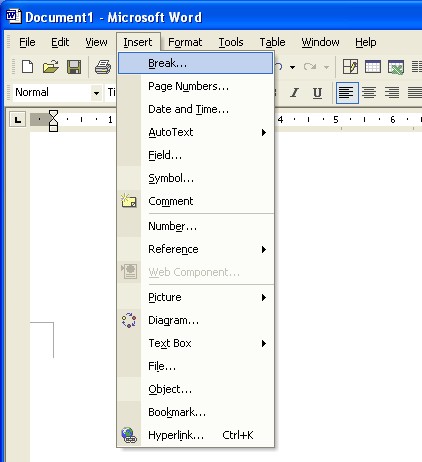Screen dimensions: 422x462
Task: Click the New Blank Document icon
Action: click(x=27, y=67)
